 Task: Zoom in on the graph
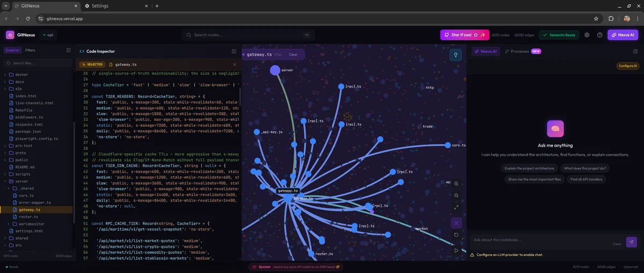point(456,184)
